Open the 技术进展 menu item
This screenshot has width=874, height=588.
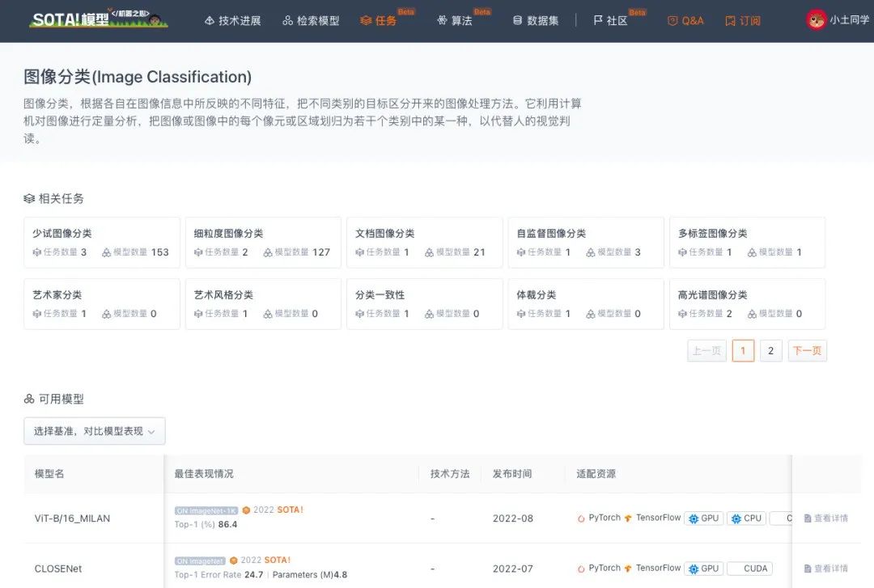(x=233, y=20)
